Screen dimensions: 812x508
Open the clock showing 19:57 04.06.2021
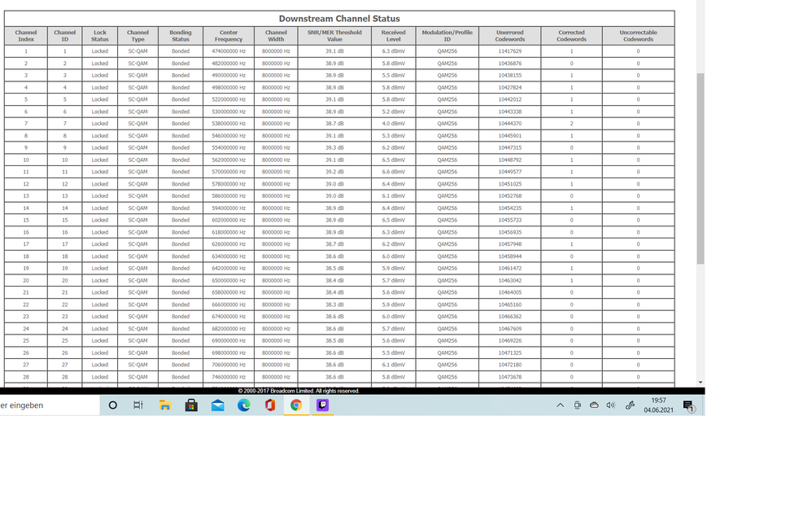[659, 405]
